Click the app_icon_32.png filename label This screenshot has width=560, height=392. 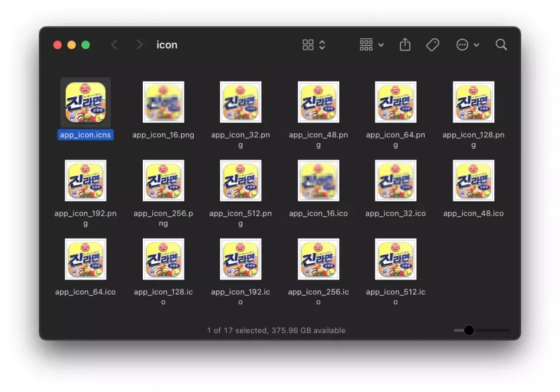(x=240, y=140)
